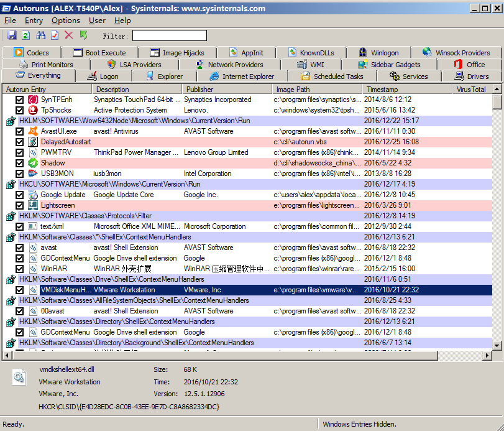Sort by Description column header
The width and height of the screenshot is (504, 431).
click(137, 90)
